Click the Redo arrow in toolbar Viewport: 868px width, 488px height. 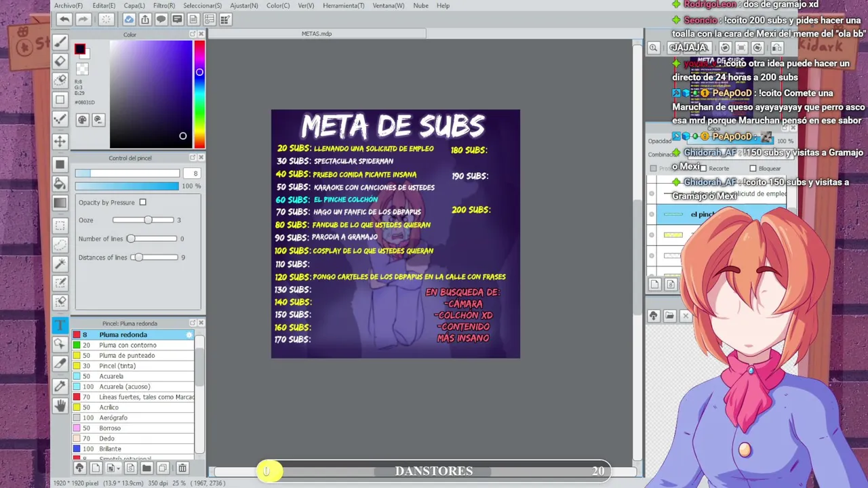(83, 20)
